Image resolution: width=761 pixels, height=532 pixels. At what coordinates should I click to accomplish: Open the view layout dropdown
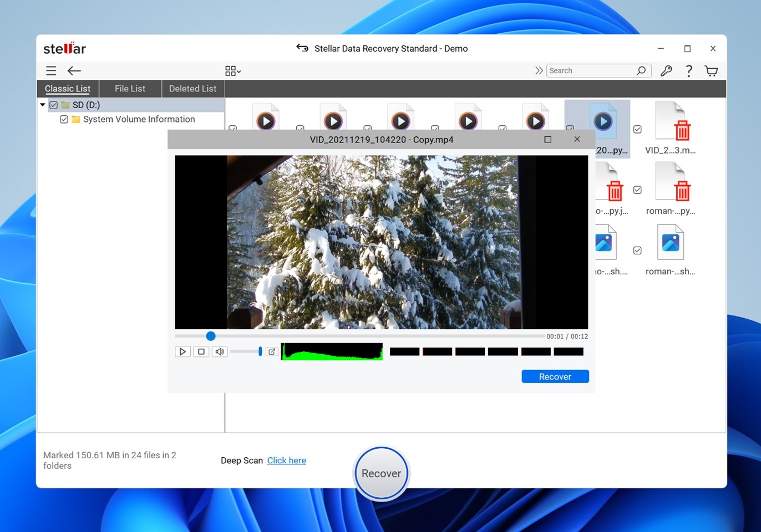point(232,71)
